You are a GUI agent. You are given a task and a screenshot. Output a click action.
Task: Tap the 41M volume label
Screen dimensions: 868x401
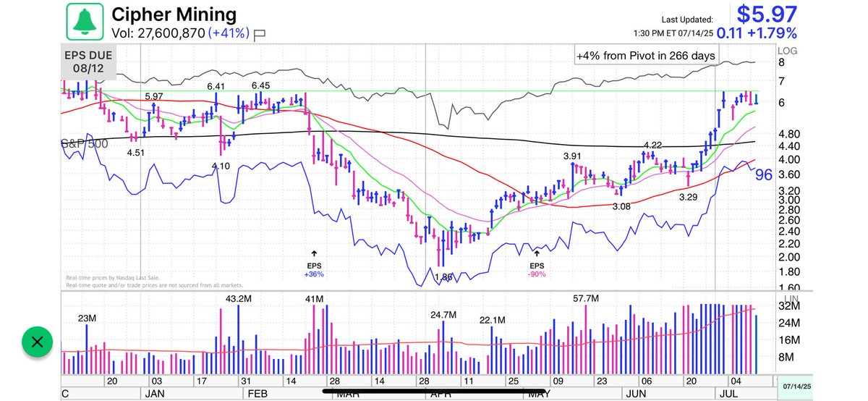pos(313,298)
